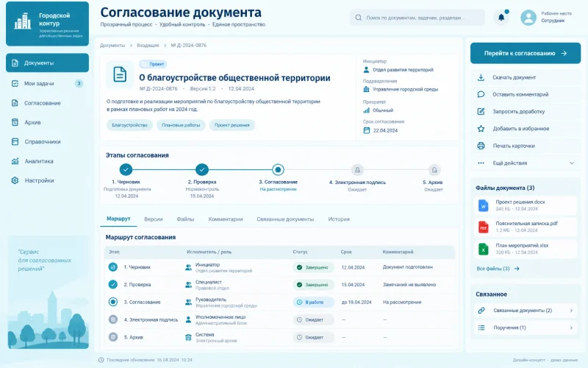
Task: Click the Плановые работы tag
Action: pos(181,125)
